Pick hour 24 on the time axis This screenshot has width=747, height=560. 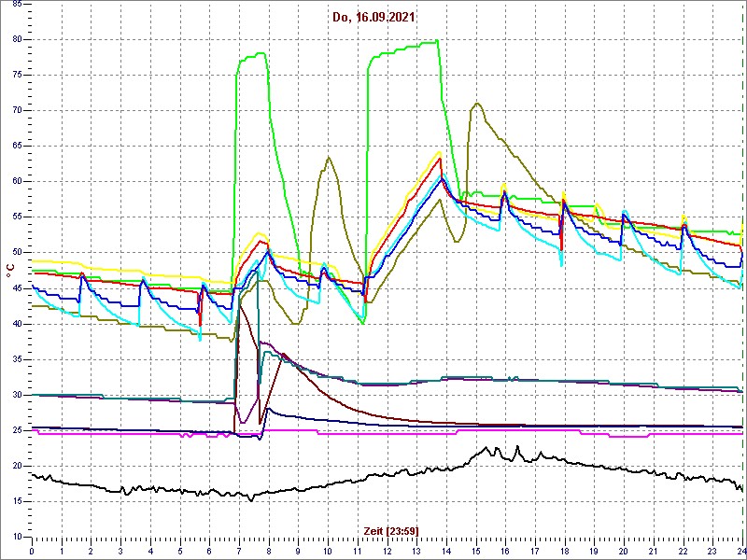[x=740, y=550]
